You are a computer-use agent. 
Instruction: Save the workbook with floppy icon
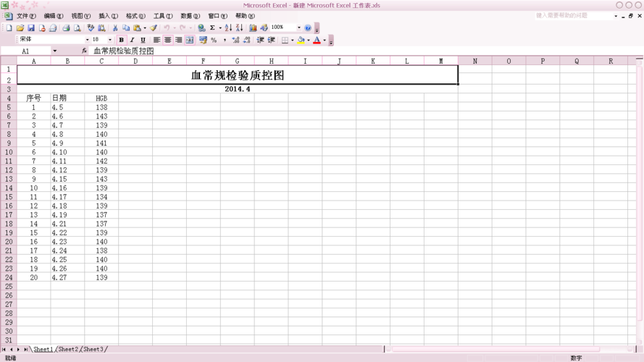(x=31, y=28)
